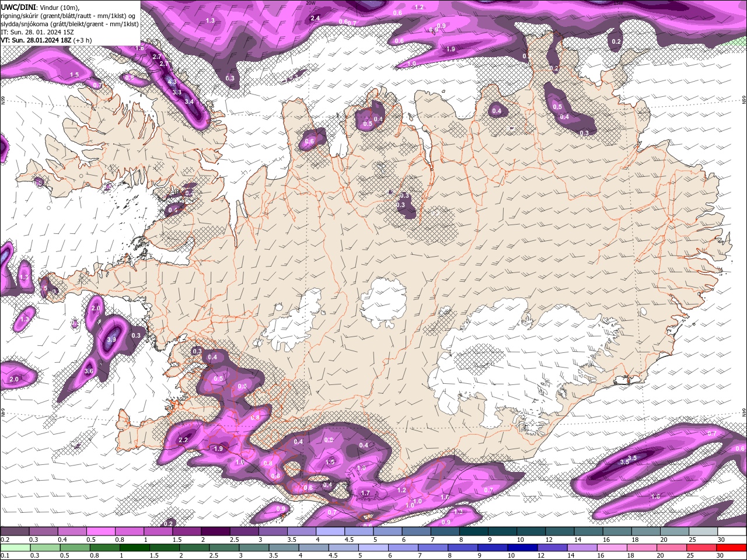
Task: Click the rain swatch between 20 and 25
Action: click(671, 548)
